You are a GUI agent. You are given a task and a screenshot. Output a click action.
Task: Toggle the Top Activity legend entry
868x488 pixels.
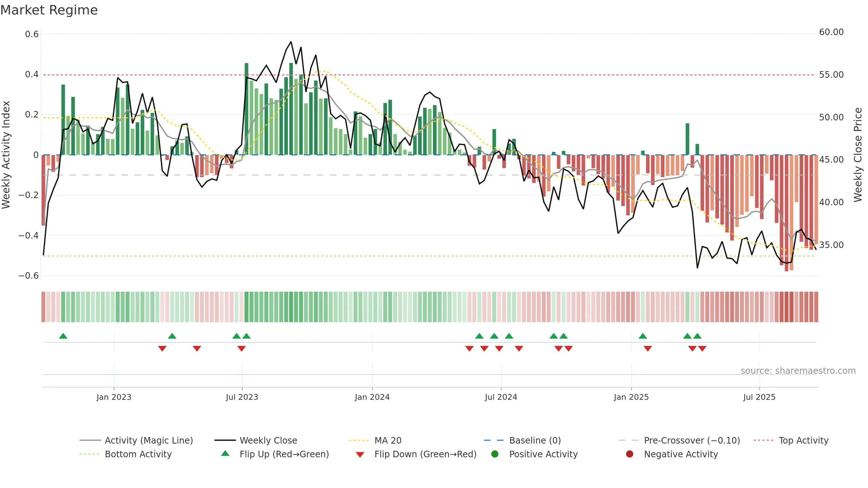pyautogui.click(x=791, y=440)
